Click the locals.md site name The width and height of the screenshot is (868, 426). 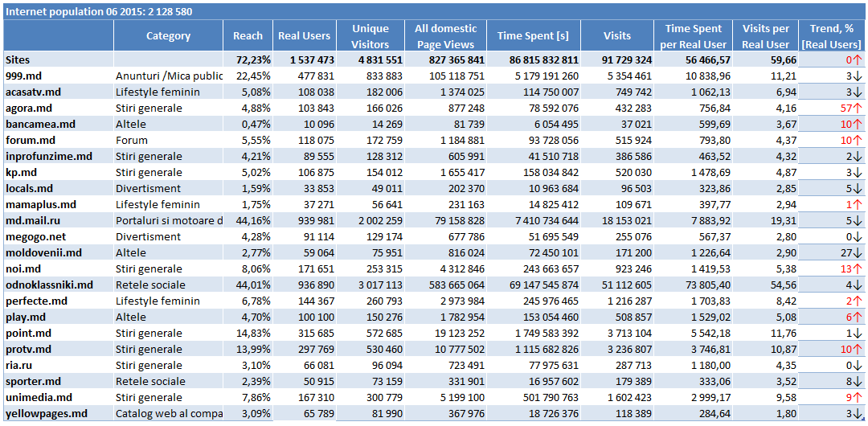(58, 188)
